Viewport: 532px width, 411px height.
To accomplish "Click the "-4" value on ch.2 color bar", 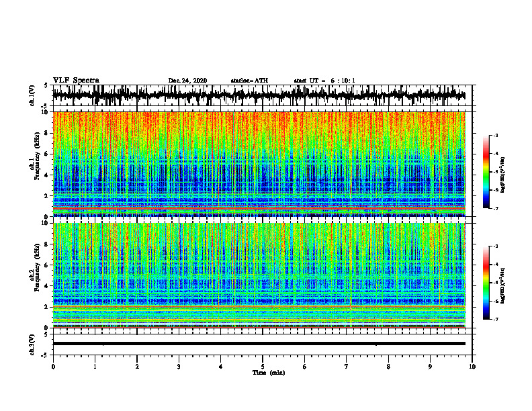I will click(x=495, y=265).
